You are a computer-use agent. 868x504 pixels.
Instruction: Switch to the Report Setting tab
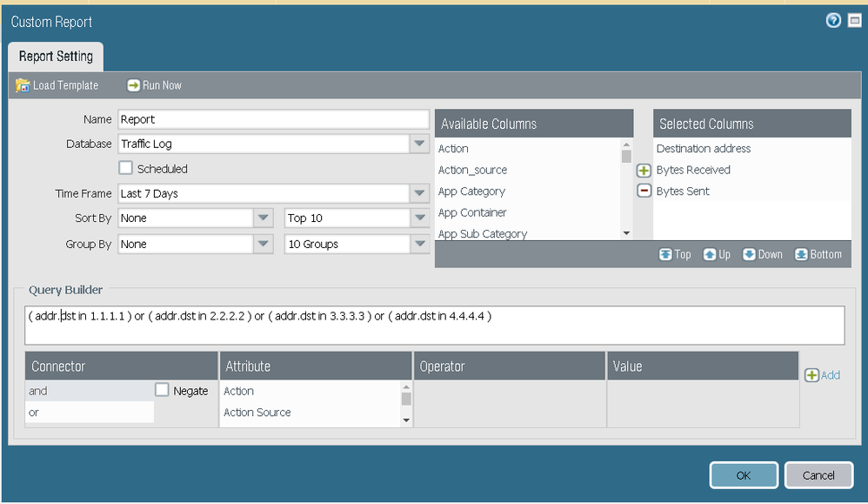click(56, 57)
